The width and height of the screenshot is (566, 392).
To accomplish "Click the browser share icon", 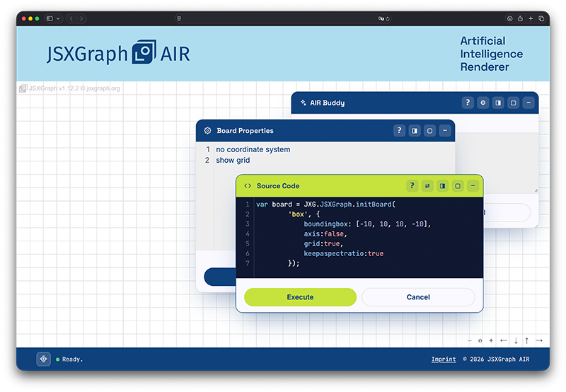I will click(520, 18).
